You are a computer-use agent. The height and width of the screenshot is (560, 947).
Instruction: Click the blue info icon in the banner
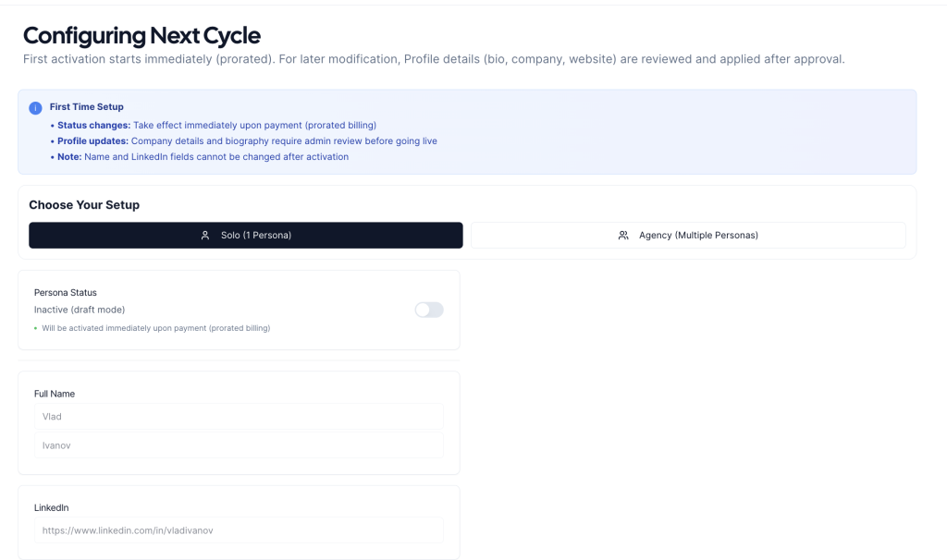point(35,108)
